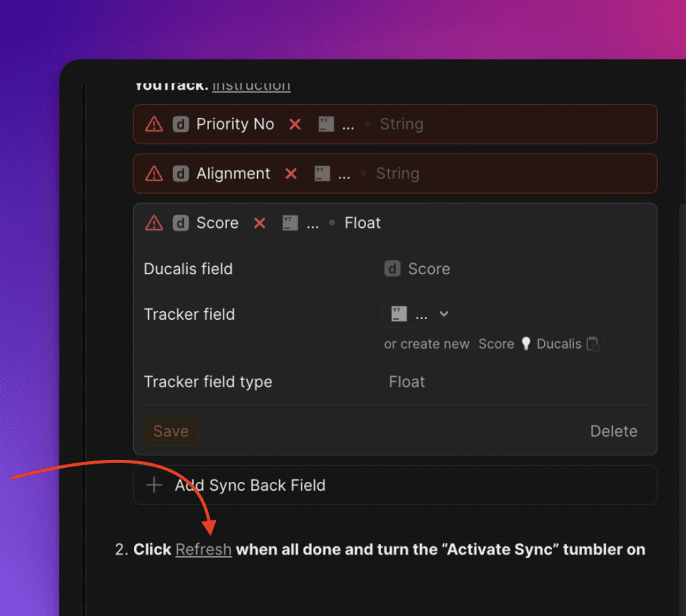
Task: Click the red X in Priority No row
Action: click(295, 124)
